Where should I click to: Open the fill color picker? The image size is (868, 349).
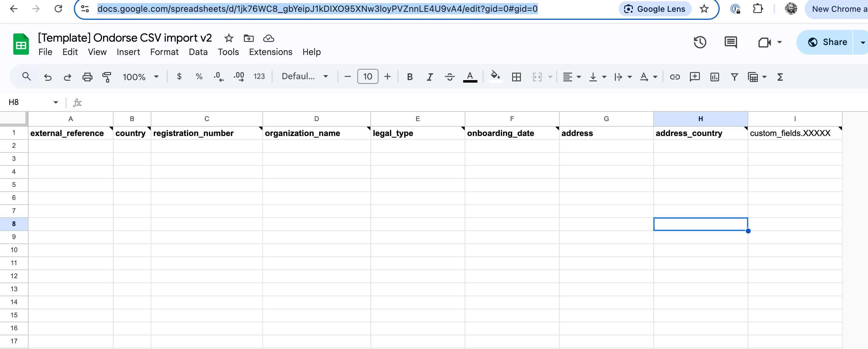[495, 76]
